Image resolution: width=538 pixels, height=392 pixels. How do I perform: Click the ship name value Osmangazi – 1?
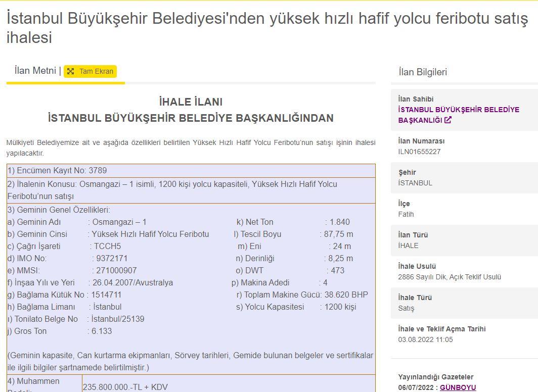pyautogui.click(x=119, y=222)
